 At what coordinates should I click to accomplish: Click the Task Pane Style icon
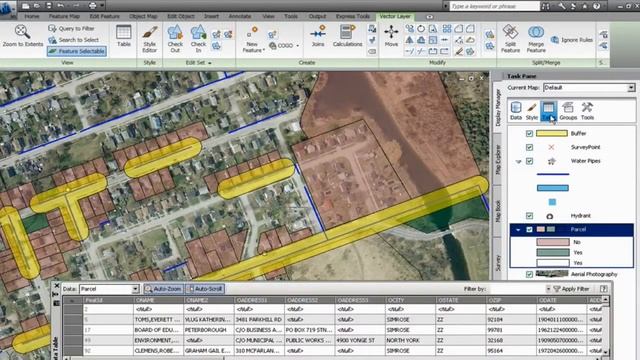pos(531,111)
